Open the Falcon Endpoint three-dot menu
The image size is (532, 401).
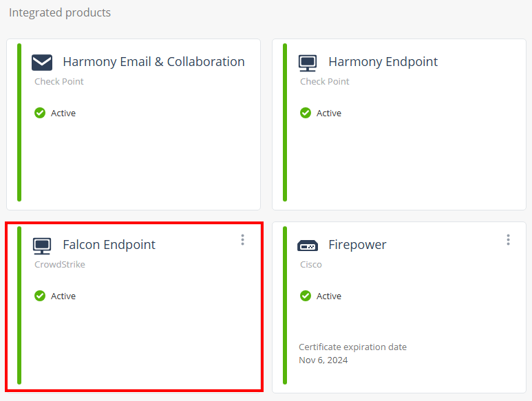pyautogui.click(x=242, y=239)
